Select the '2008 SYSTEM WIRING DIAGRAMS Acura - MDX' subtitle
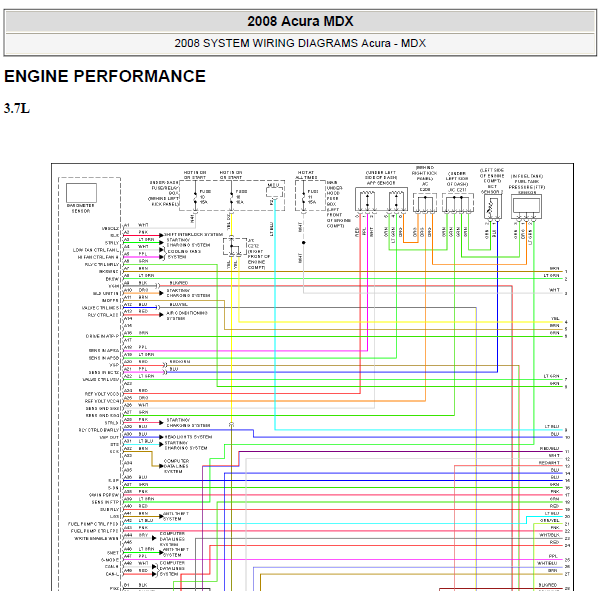613x591 pixels. [300, 43]
